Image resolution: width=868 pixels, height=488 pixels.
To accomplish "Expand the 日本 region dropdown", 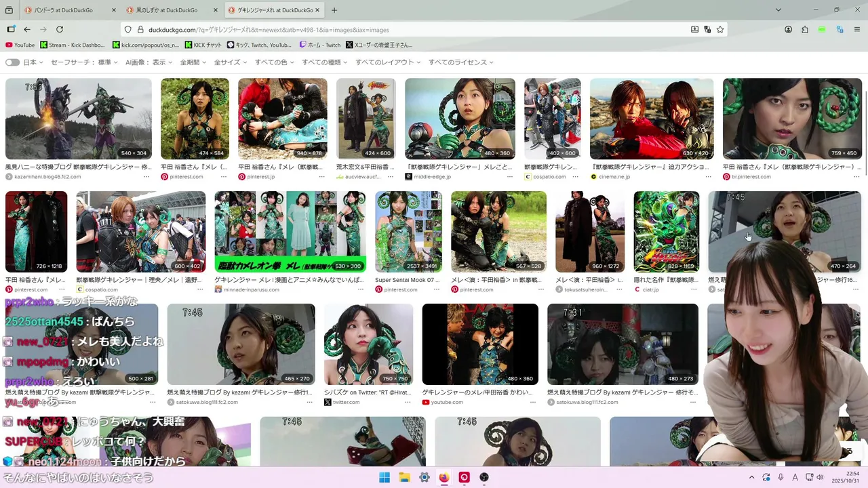I will (x=33, y=62).
